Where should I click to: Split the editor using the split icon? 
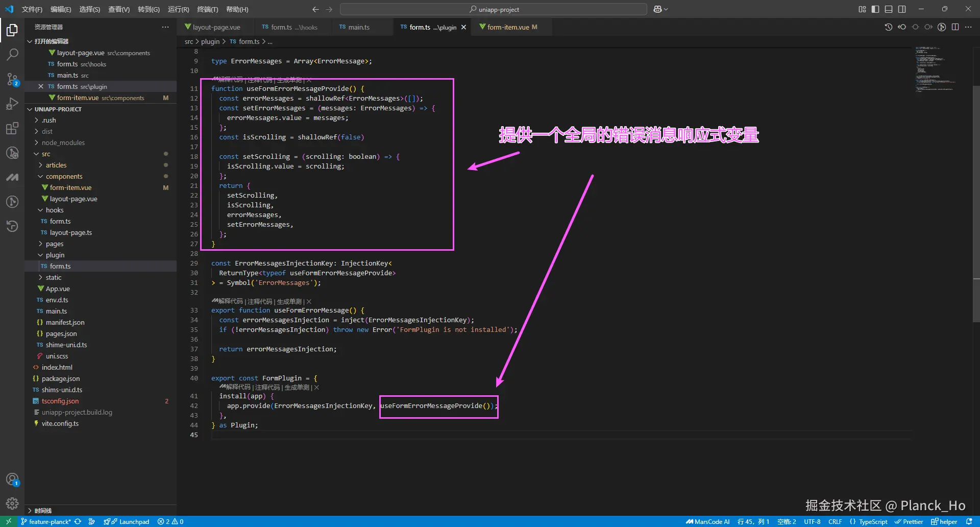click(x=955, y=27)
